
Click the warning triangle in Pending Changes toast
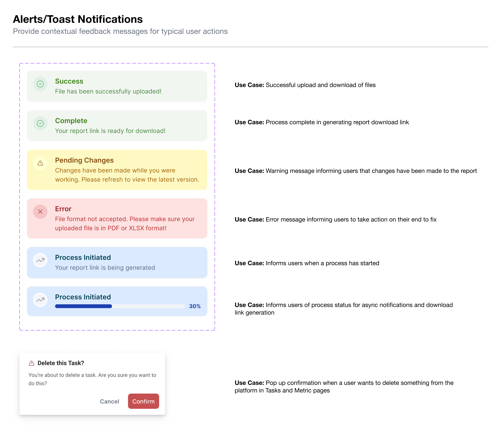coord(40,163)
